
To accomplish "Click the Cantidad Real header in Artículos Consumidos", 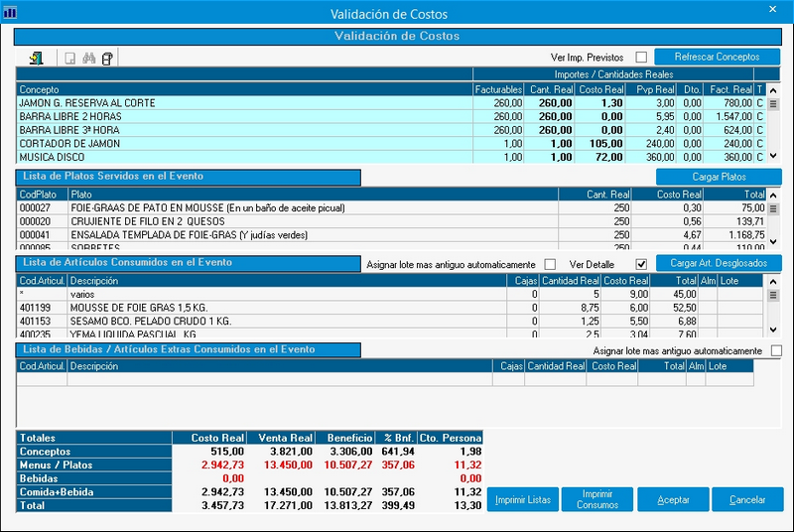I will [x=570, y=281].
